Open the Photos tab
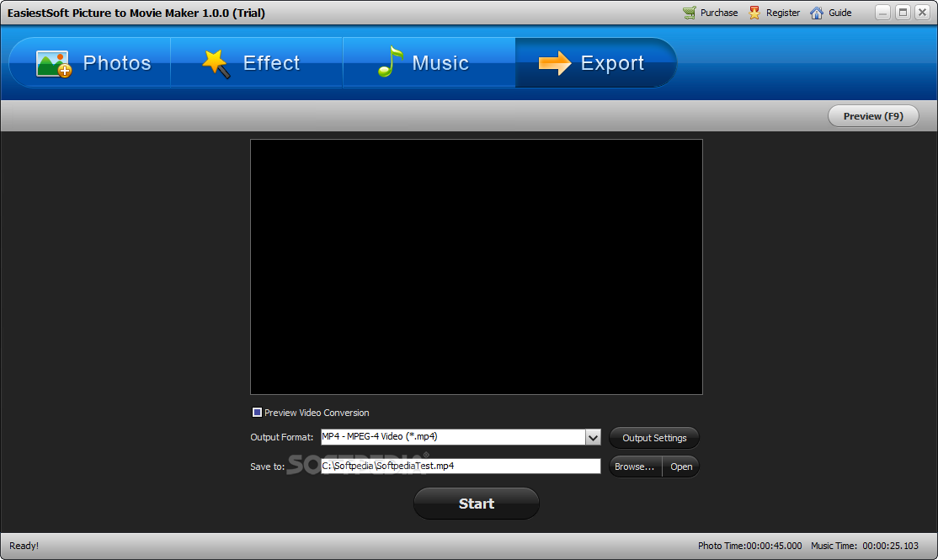 pyautogui.click(x=90, y=63)
